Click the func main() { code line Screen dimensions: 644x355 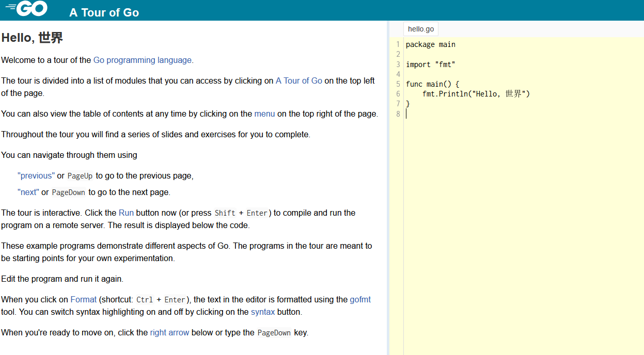[433, 84]
